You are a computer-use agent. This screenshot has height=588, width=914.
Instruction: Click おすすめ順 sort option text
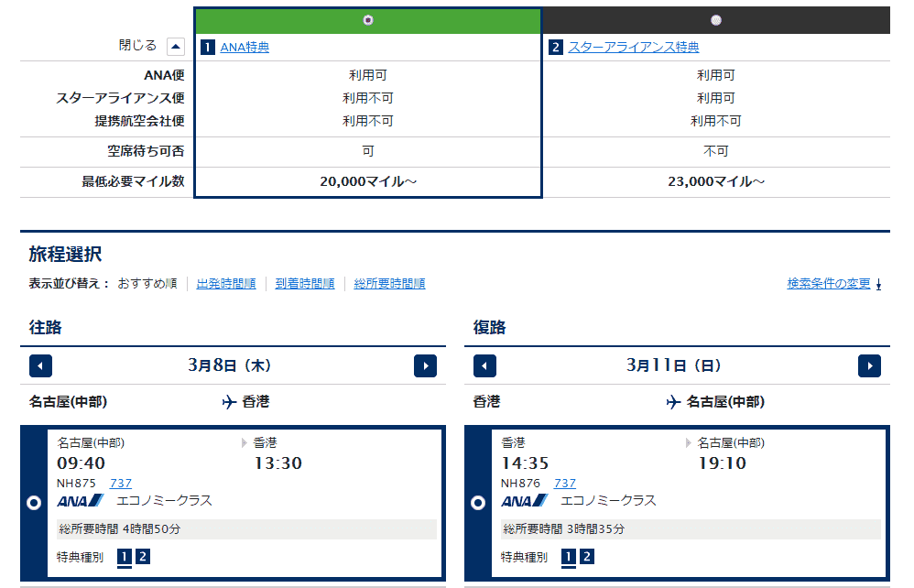point(147,284)
